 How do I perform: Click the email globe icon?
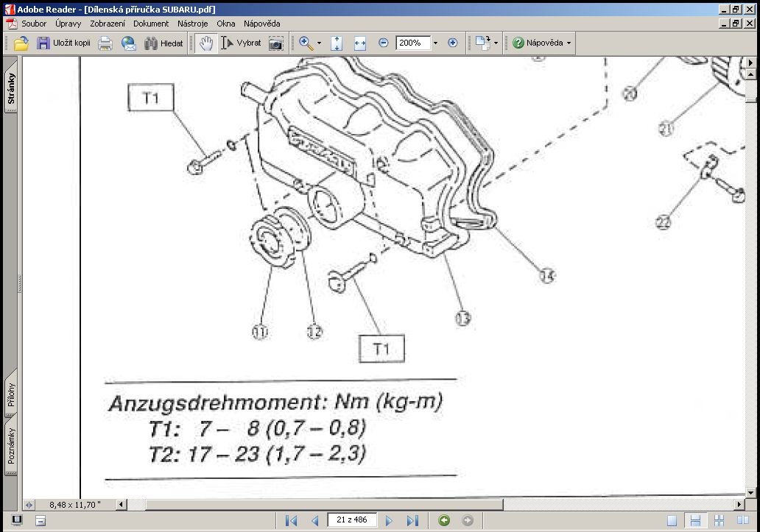pyautogui.click(x=128, y=43)
